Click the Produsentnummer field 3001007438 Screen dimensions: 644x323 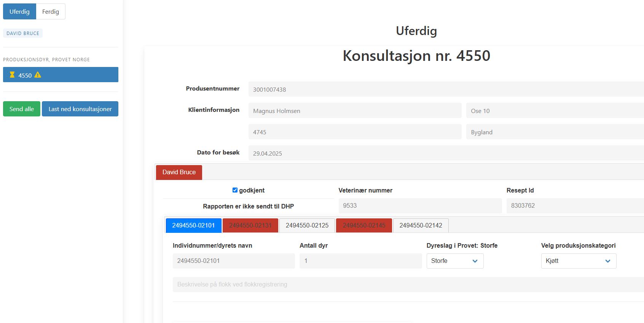pos(446,89)
